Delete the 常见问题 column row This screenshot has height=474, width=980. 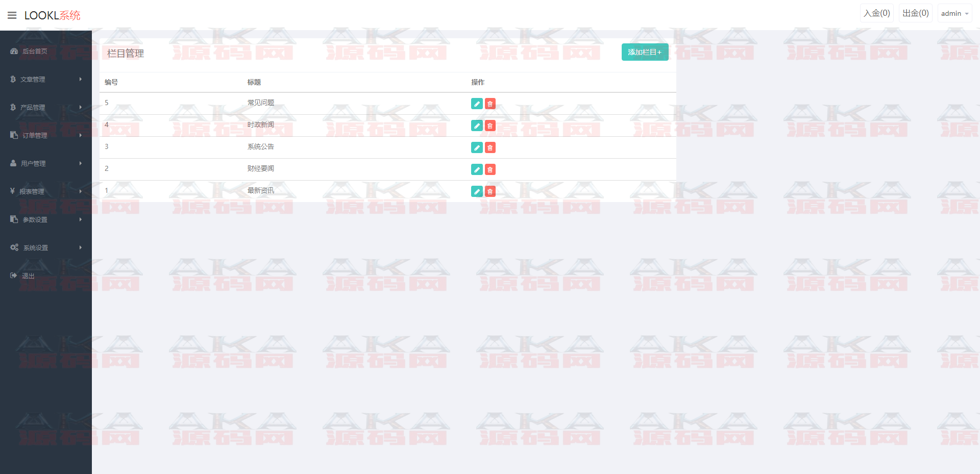coord(490,104)
